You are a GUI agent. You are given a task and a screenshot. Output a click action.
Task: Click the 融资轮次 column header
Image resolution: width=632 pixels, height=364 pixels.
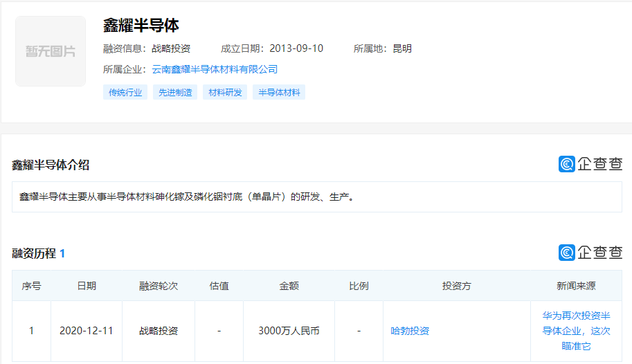159,286
